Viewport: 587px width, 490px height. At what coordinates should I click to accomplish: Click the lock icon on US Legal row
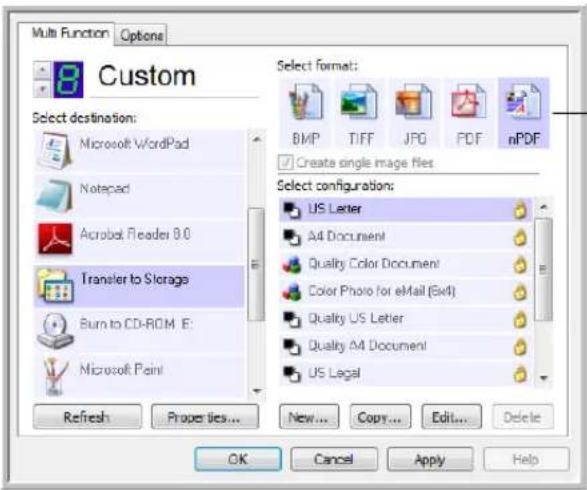(x=520, y=374)
